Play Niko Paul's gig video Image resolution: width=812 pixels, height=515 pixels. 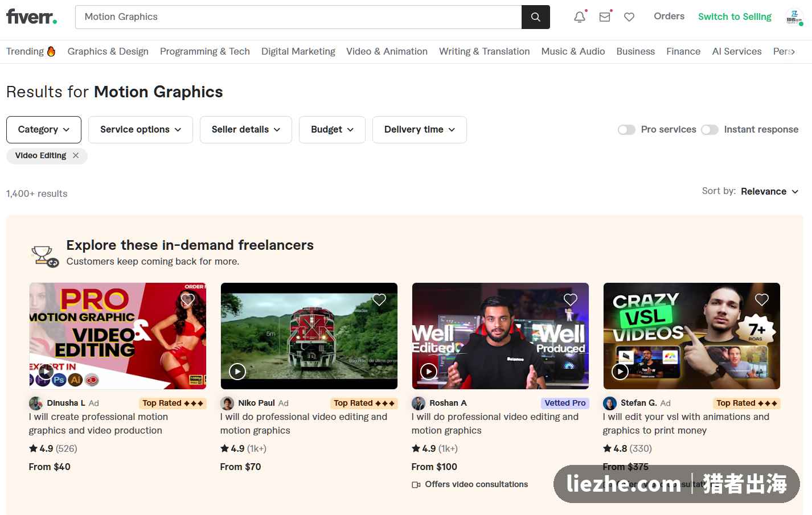[237, 372]
